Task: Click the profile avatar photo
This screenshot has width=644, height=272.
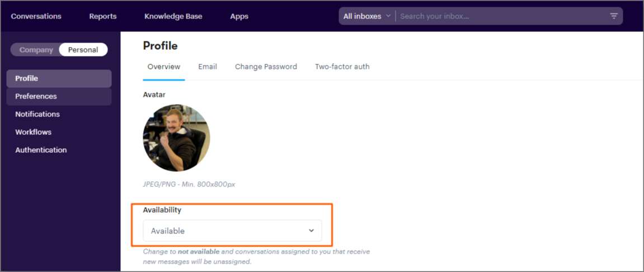Action: (x=176, y=138)
